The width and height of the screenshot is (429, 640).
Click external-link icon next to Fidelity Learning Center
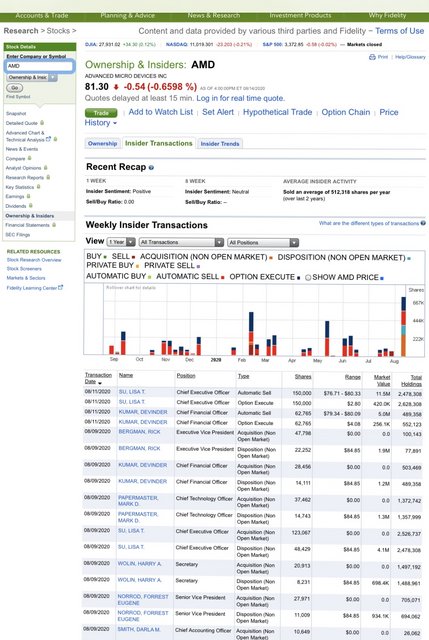pos(61,287)
